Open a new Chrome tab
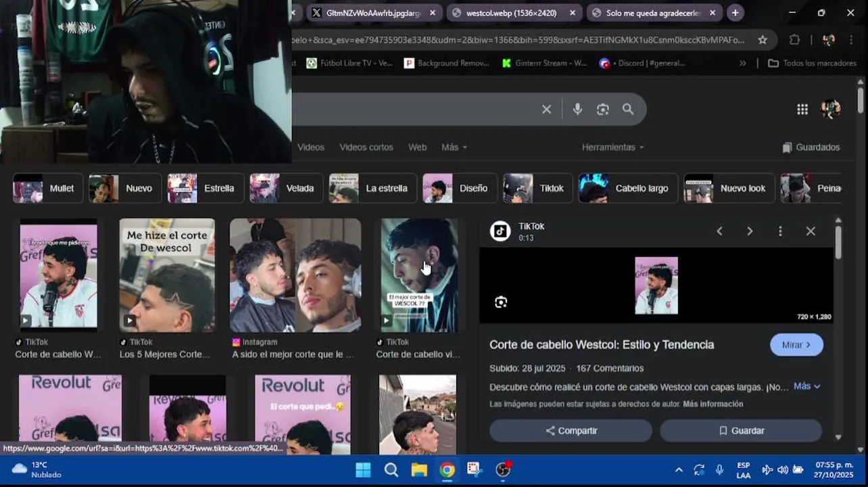This screenshot has width=868, height=487. point(735,13)
